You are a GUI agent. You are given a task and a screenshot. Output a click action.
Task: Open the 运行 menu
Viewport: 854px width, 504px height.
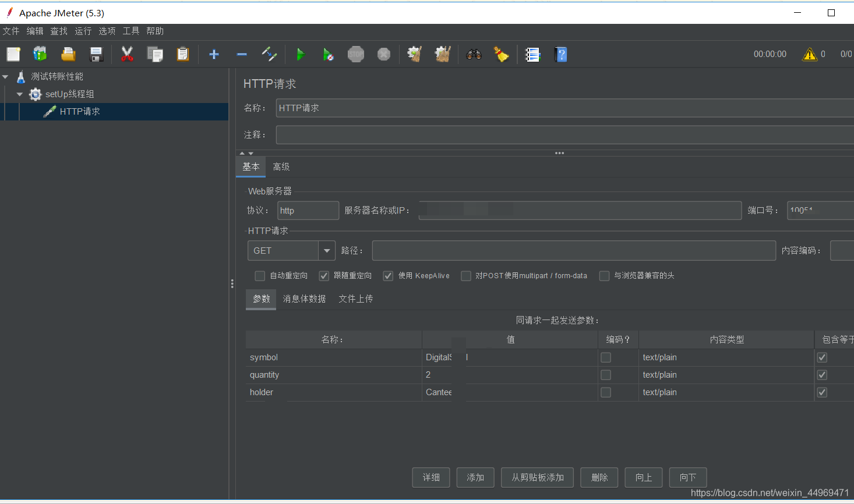(83, 31)
